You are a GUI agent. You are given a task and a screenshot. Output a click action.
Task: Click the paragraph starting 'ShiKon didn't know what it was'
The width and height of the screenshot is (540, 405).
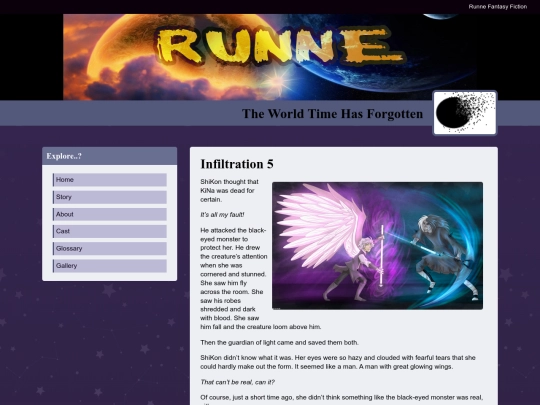[338, 362]
